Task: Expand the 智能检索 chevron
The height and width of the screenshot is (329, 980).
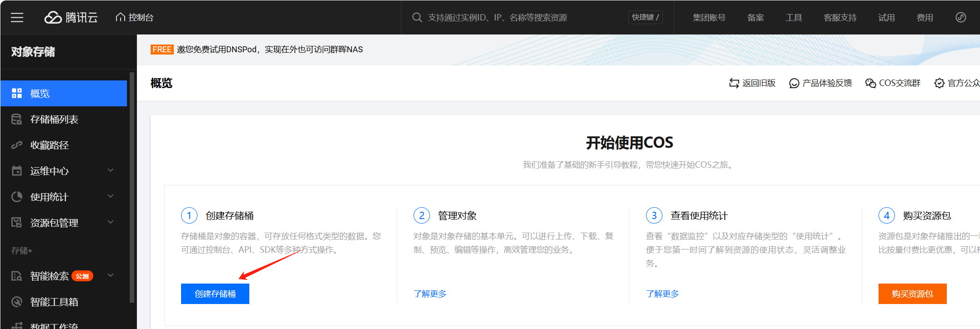Action: (111, 275)
